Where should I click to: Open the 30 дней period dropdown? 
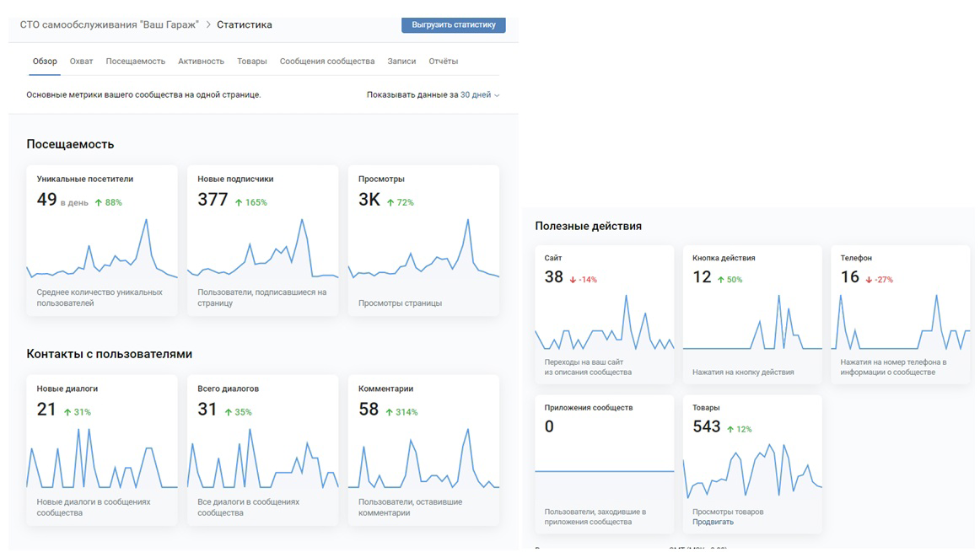479,95
